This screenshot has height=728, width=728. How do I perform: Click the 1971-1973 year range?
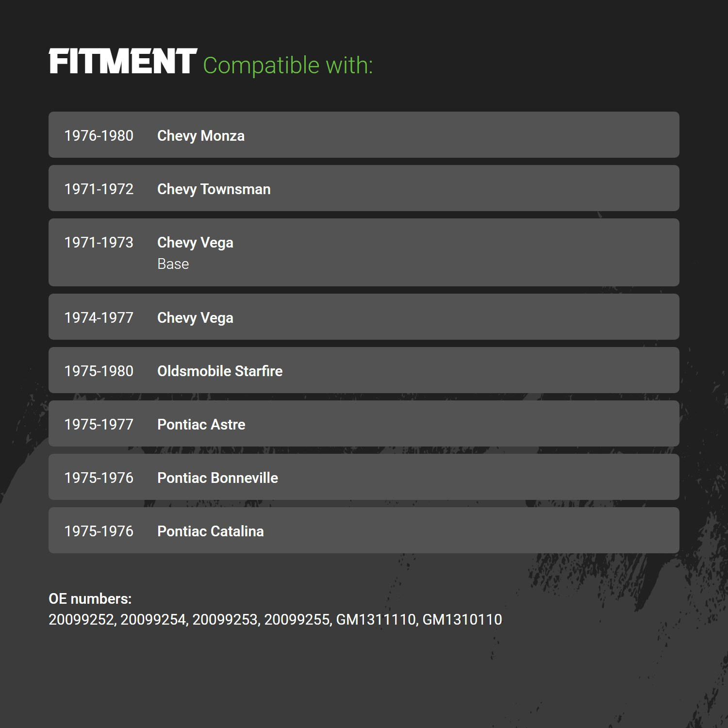[99, 243]
